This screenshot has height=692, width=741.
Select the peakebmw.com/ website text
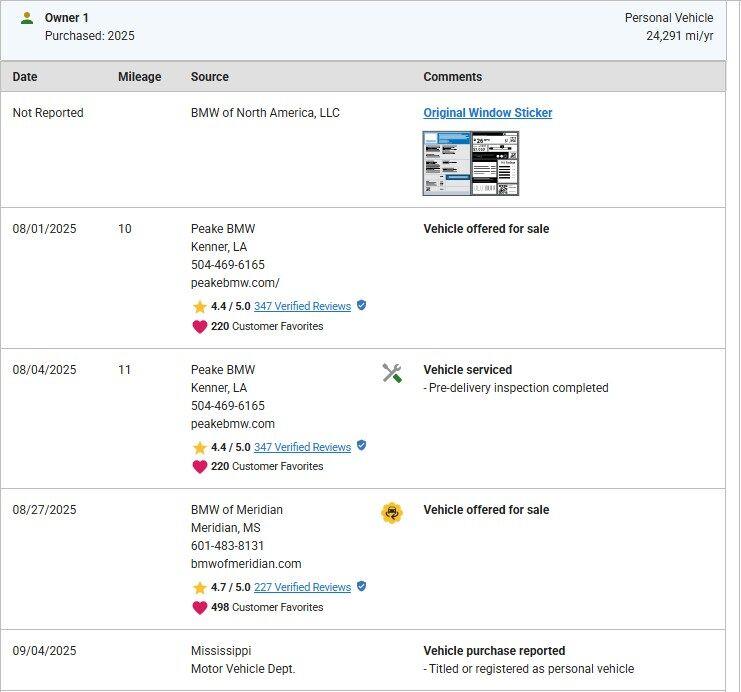(235, 283)
